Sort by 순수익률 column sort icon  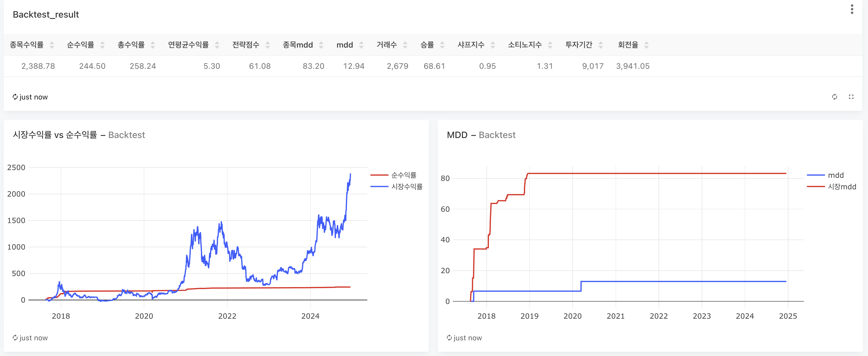pyautogui.click(x=102, y=45)
